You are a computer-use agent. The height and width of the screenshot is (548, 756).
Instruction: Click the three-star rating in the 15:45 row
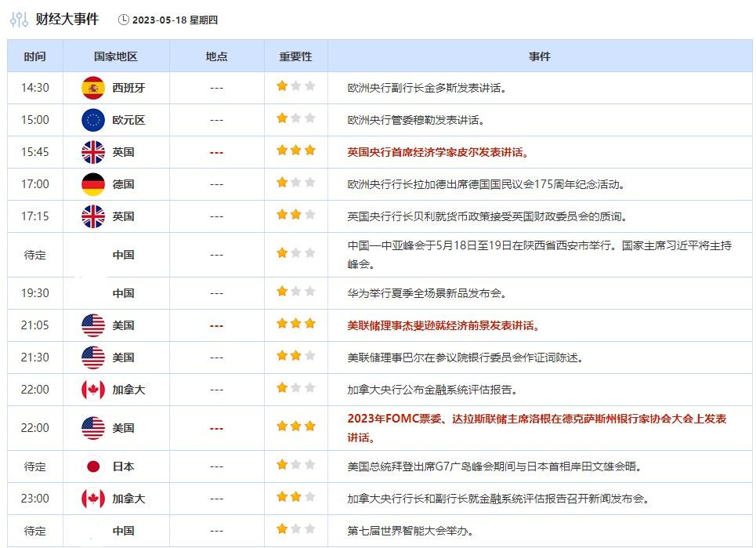295,151
